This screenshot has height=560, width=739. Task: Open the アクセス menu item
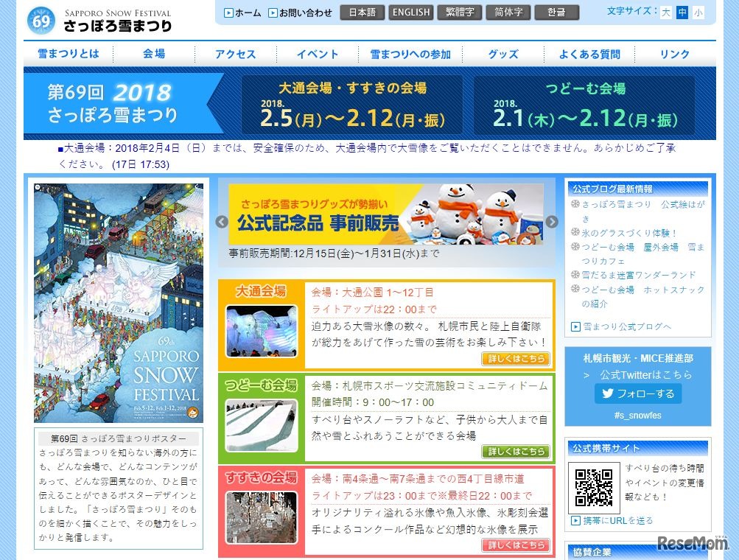(235, 54)
